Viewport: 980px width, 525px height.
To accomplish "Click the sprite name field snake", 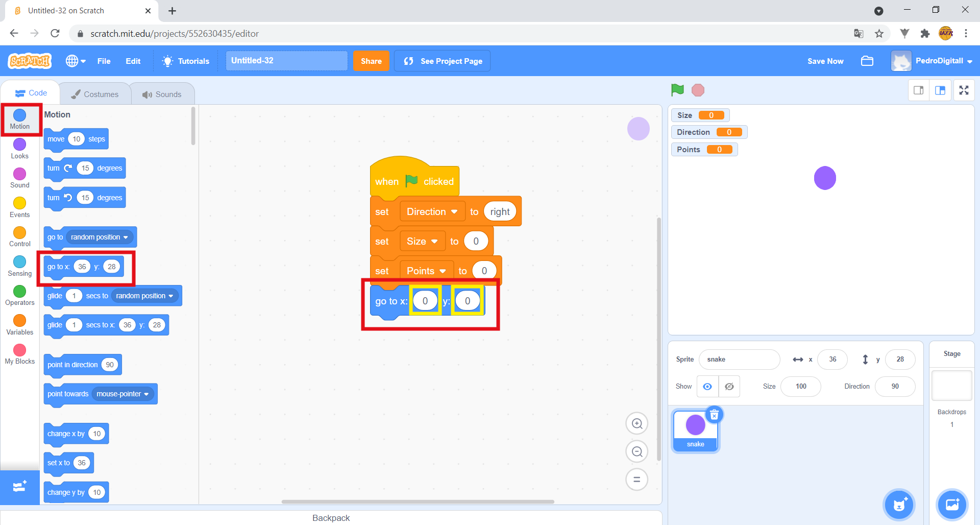I will pos(739,360).
